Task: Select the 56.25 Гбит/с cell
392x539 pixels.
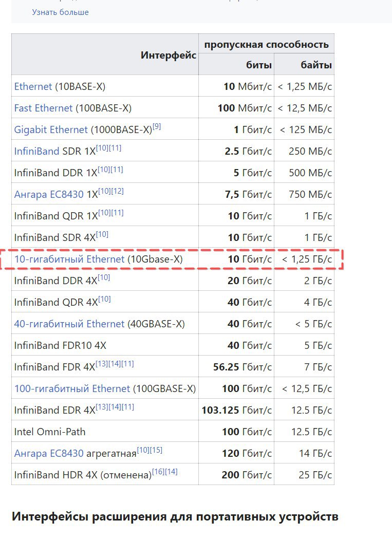Action: (236, 367)
